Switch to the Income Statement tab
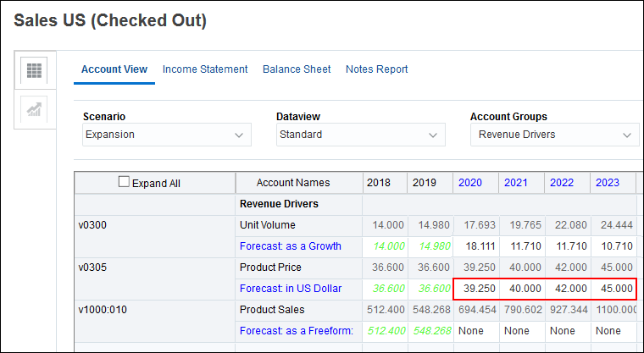This screenshot has height=353, width=644. 205,69
